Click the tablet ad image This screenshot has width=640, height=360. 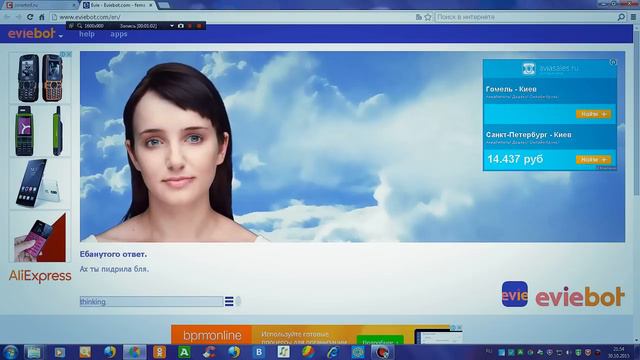click(x=40, y=184)
